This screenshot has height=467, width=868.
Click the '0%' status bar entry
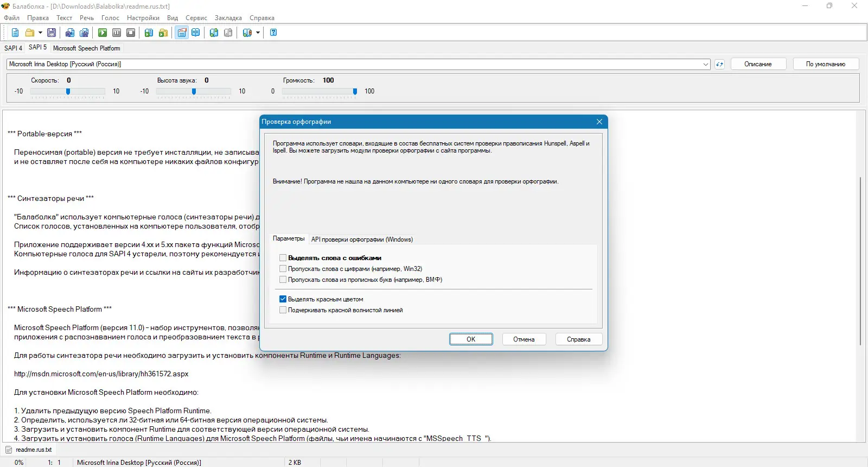coord(19,463)
